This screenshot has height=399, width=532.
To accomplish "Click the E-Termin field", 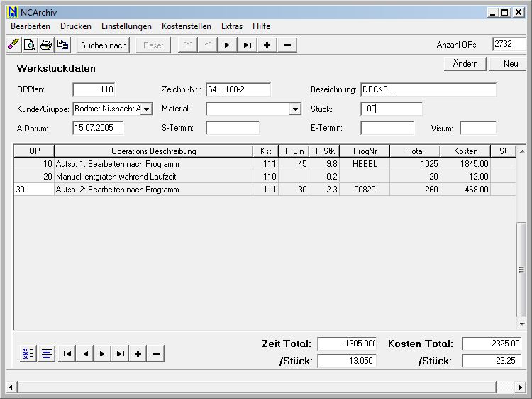I will click(x=387, y=128).
